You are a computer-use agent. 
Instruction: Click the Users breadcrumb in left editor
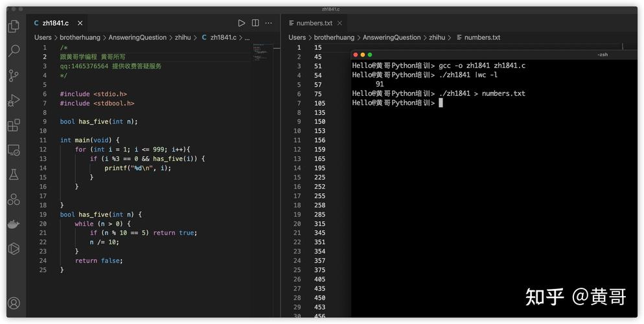click(43, 38)
